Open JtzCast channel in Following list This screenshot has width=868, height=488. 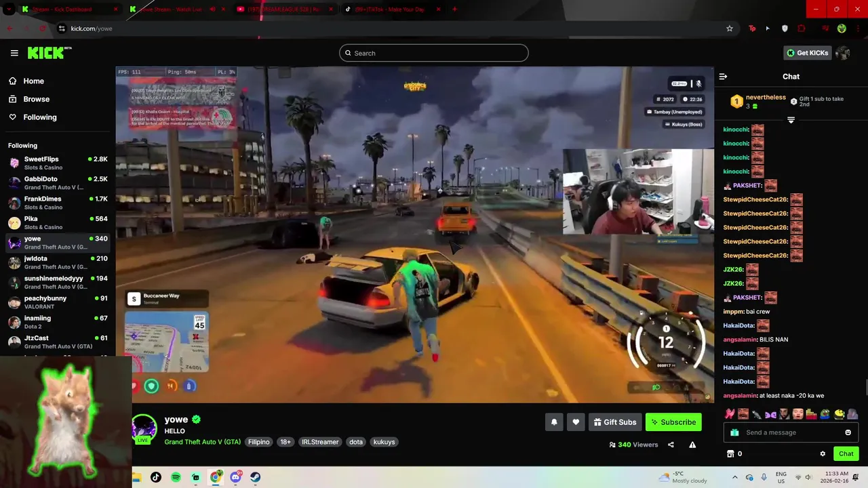[x=58, y=342]
